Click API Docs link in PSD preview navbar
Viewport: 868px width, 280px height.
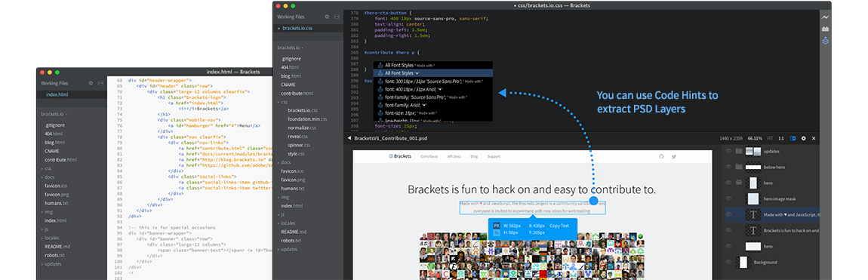pyautogui.click(x=454, y=156)
